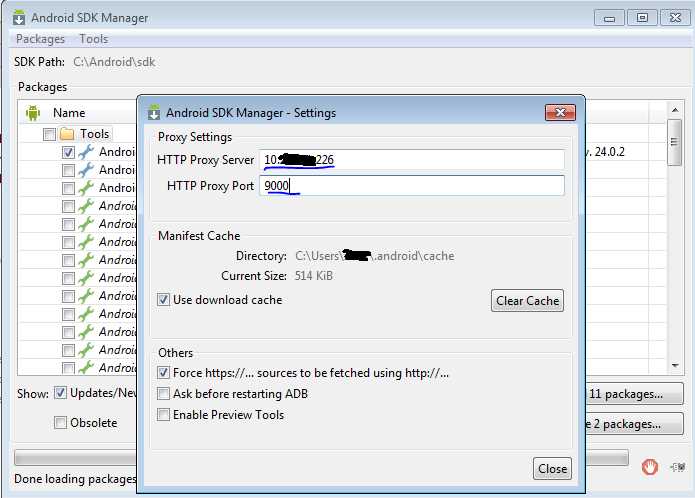Click the package list scrollbar thumb
Screen dimensions: 695x498
point(675,142)
